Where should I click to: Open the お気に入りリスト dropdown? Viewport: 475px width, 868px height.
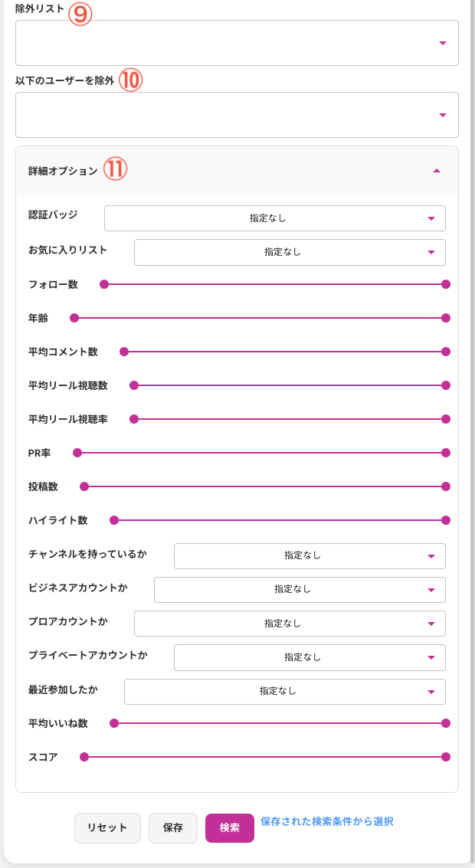pos(290,252)
